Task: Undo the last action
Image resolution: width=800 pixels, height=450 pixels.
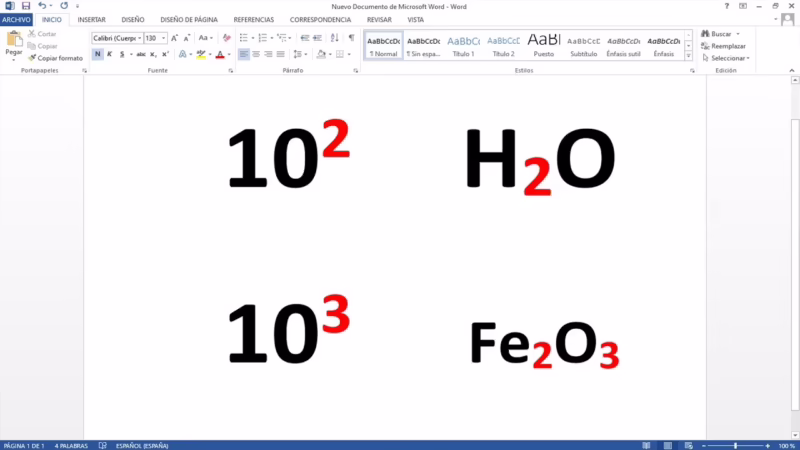Action: (42, 6)
